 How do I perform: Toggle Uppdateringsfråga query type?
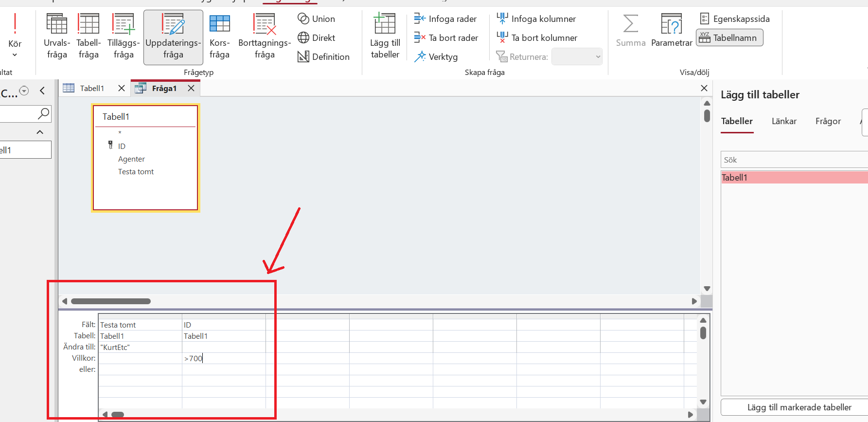[173, 37]
